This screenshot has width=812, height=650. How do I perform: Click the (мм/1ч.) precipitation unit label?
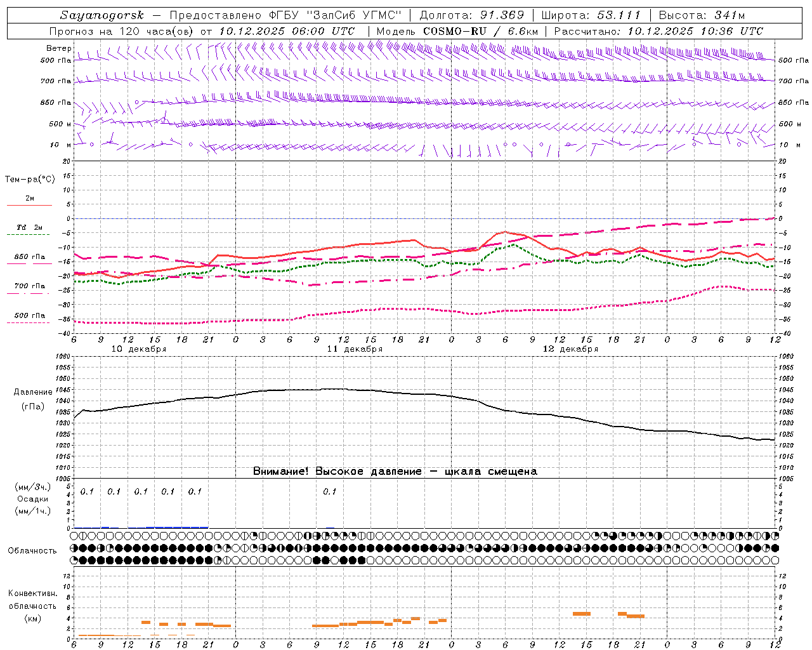(33, 511)
